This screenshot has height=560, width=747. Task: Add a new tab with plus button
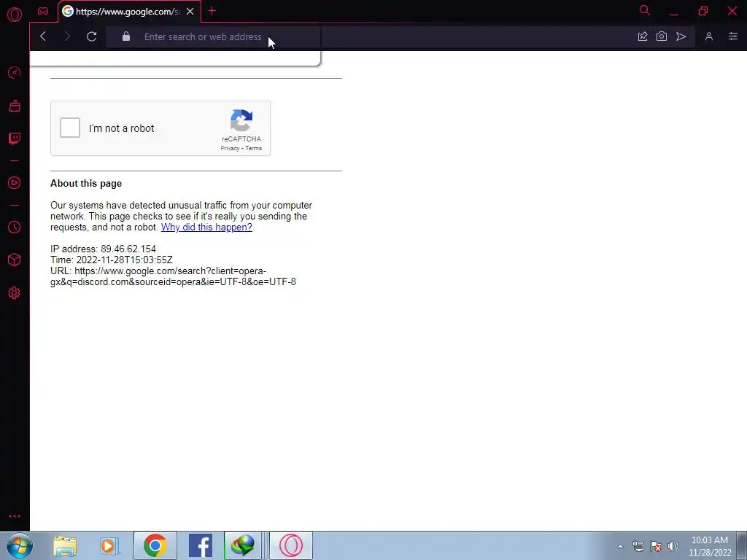pos(212,11)
